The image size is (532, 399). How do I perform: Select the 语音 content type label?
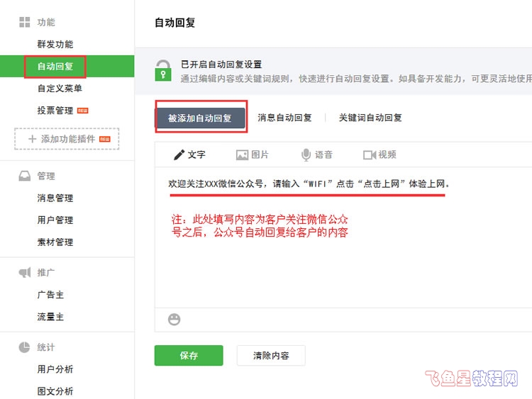click(323, 155)
